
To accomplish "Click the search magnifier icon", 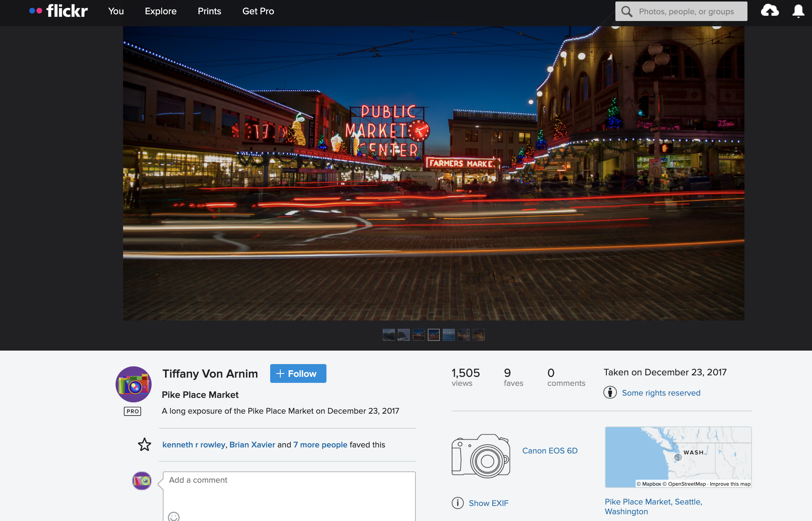I will tap(627, 11).
